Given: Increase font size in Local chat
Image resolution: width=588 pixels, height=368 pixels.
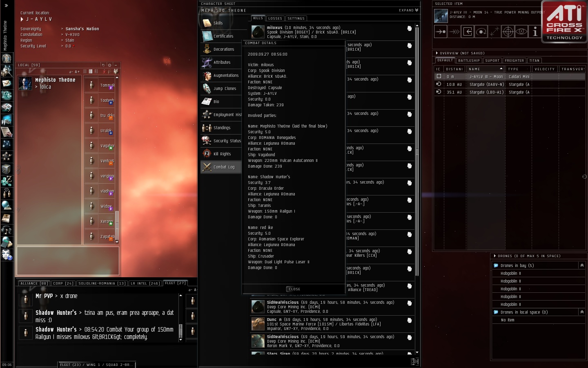Looking at the screenshot, I should click(x=77, y=72).
